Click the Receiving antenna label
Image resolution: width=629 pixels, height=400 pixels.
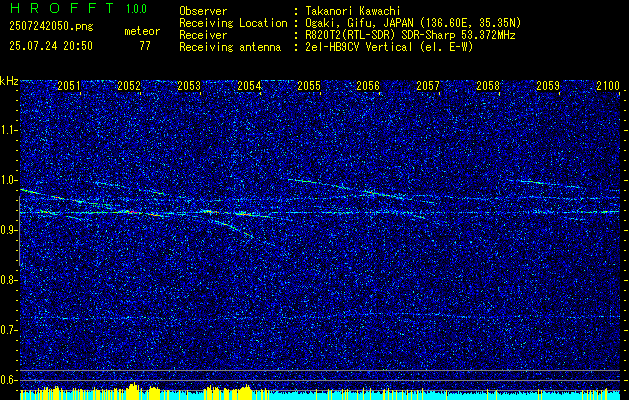[230, 47]
